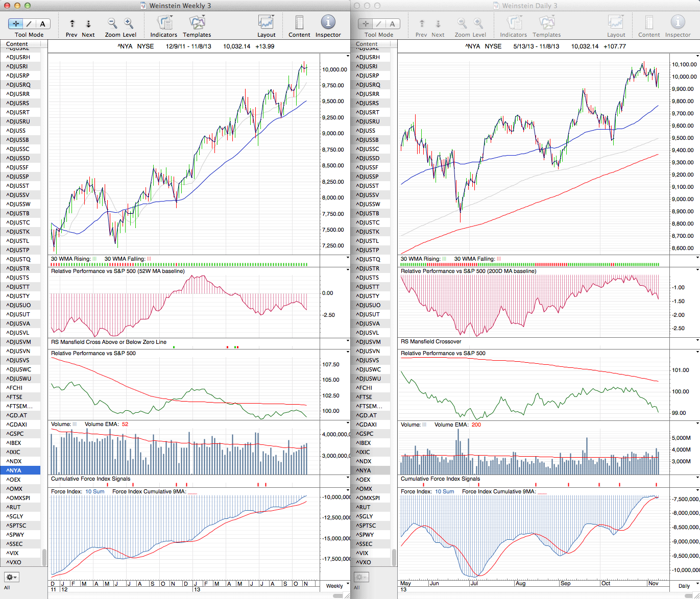This screenshot has height=599, width=700.
Task: Activate the text annotation tool mode
Action: (42, 23)
